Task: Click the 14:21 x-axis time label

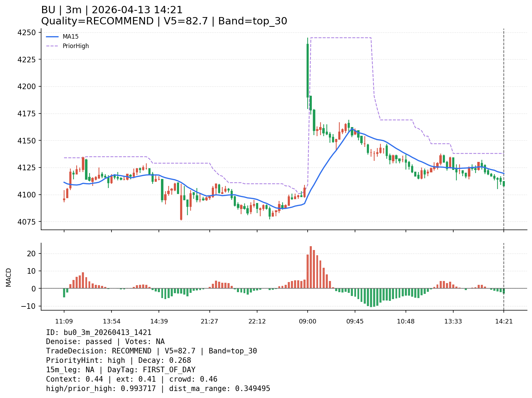Action: [x=504, y=321]
